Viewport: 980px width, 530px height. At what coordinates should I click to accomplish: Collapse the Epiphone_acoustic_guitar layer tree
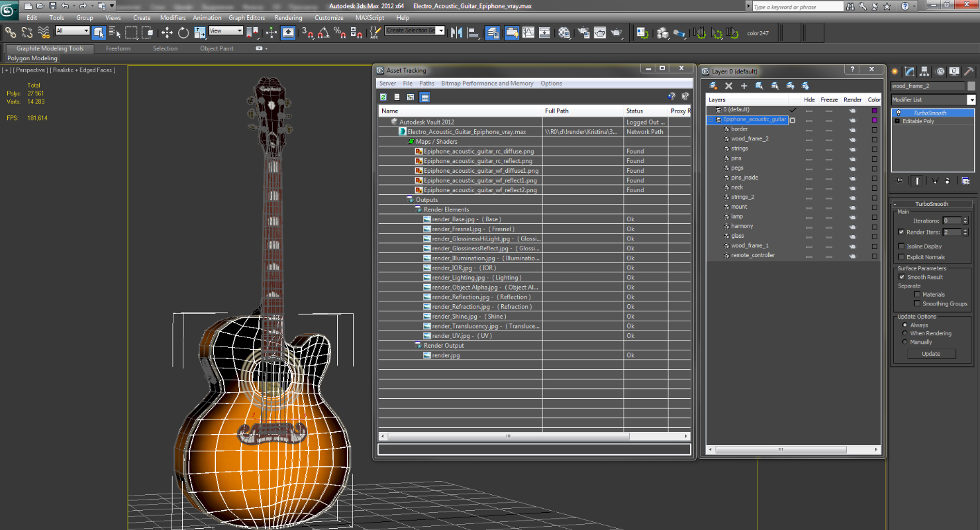pos(710,120)
